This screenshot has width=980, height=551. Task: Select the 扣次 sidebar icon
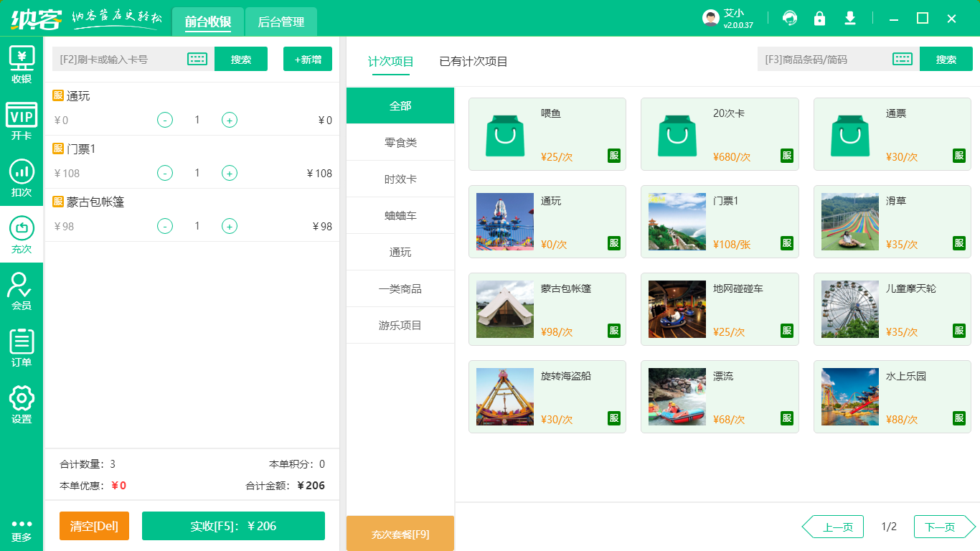21,178
